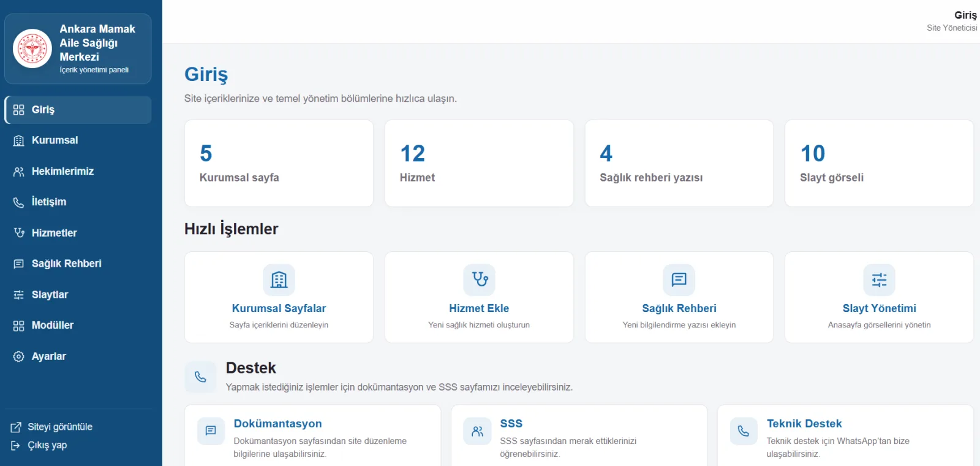This screenshot has width=980, height=466.
Task: Click the people icon beside Hekimlerimiz
Action: tap(19, 172)
